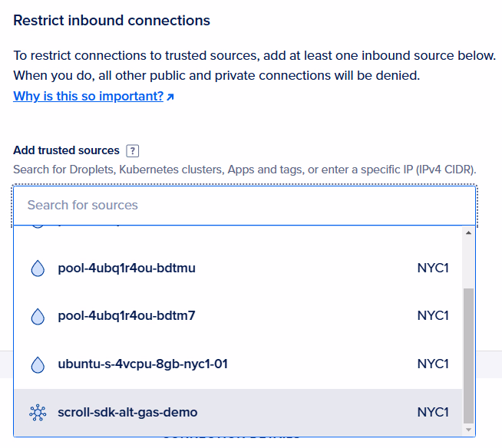502x448 pixels.
Task: Click the NYC1 region label for pool-4ubq1r4ou-bdtmu
Action: (433, 268)
